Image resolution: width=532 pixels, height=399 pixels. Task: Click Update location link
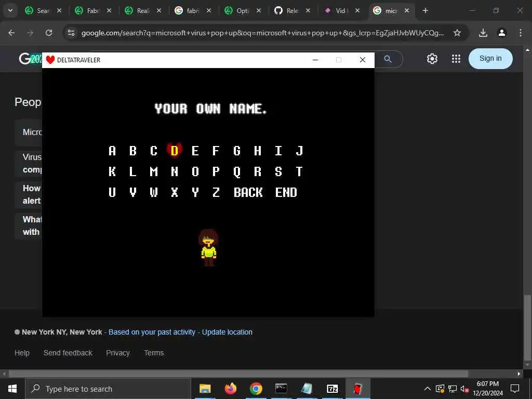coord(227,332)
